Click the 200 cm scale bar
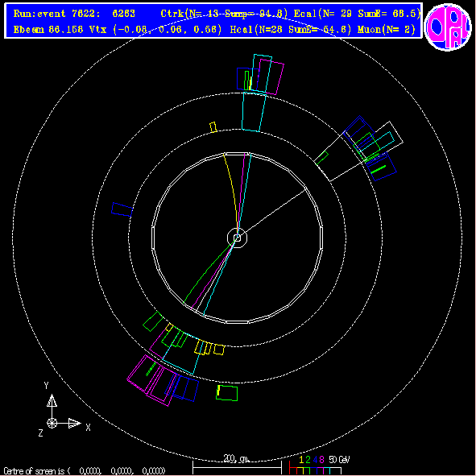The height and width of the screenshot is (476, 476). coord(237,465)
